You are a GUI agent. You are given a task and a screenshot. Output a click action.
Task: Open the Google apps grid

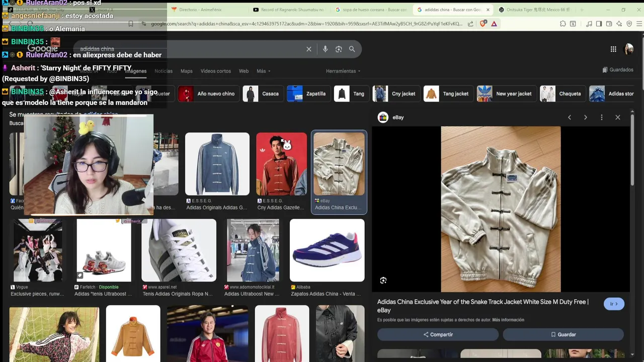click(613, 49)
